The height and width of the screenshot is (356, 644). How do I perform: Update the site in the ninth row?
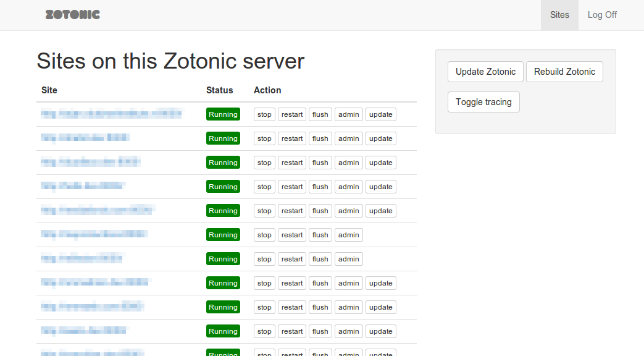pos(381,307)
